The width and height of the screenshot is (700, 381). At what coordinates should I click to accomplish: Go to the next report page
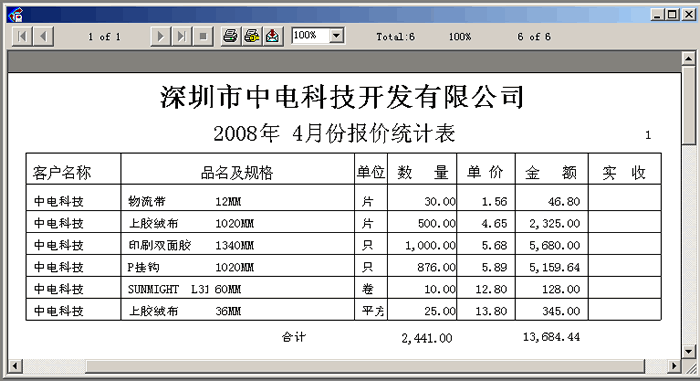tap(160, 36)
